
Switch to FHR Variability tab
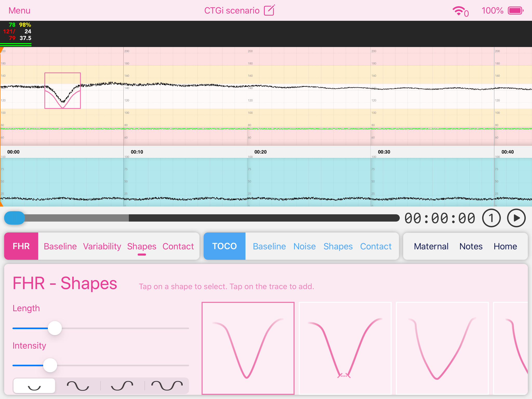point(102,246)
